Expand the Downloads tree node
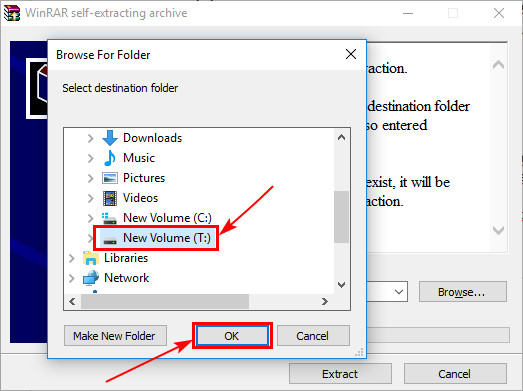 point(90,138)
